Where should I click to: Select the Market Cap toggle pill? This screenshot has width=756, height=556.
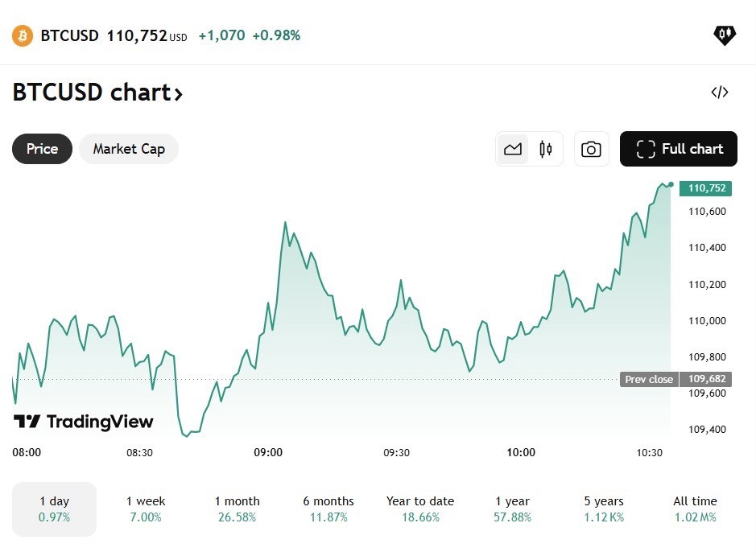129,149
